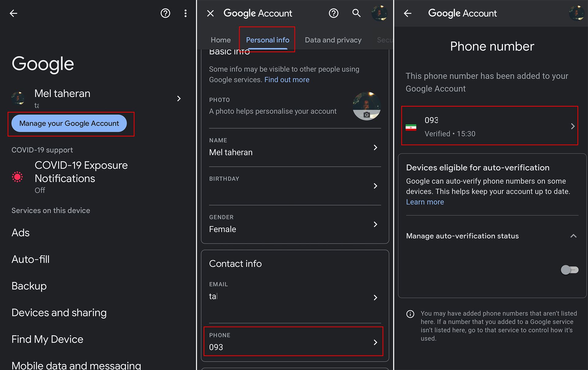The image size is (588, 370).
Task: Tap the camera icon on profile photo
Action: coord(367,115)
